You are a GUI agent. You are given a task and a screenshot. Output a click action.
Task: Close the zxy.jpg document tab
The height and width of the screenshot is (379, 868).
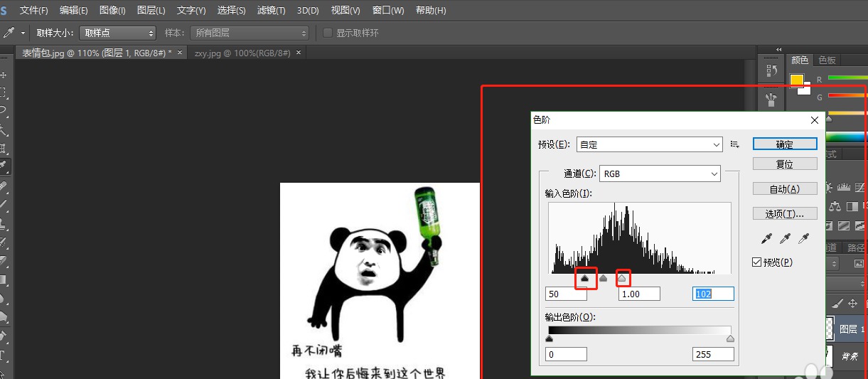[299, 53]
